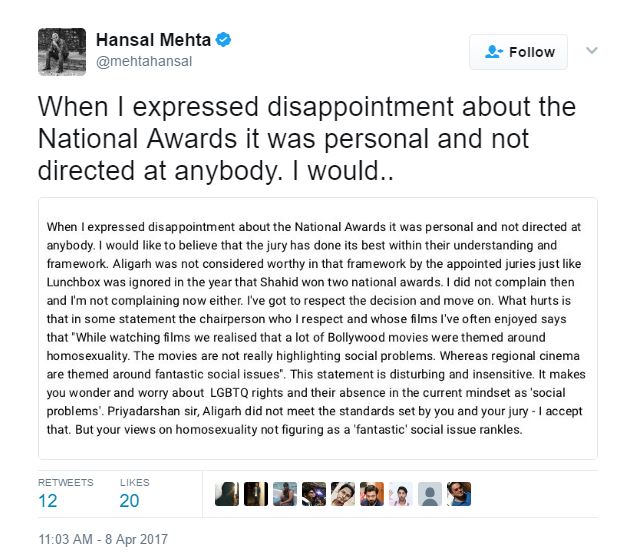Click the blue verified badge icon

[226, 41]
